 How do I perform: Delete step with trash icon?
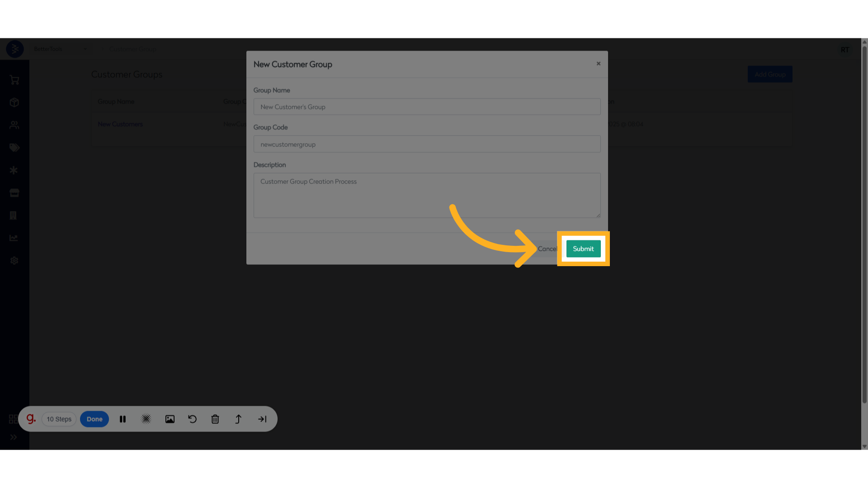215,419
